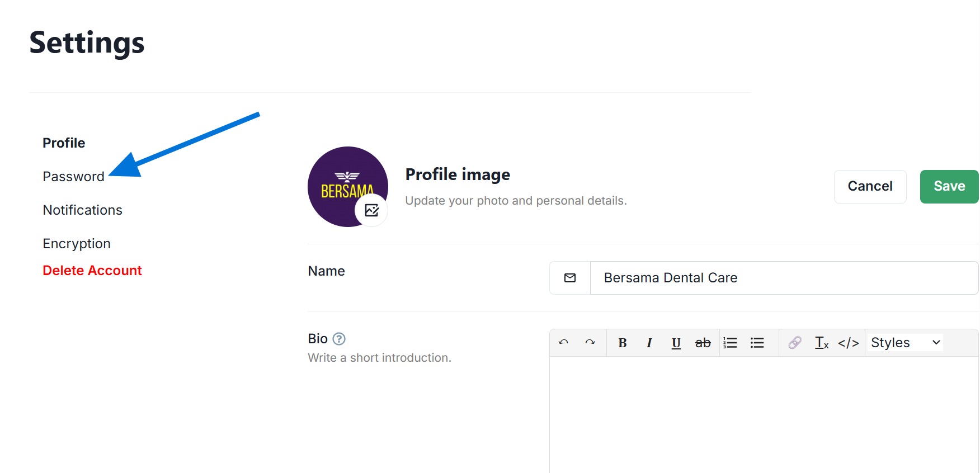
Task: Go to Notifications settings
Action: coord(82,210)
